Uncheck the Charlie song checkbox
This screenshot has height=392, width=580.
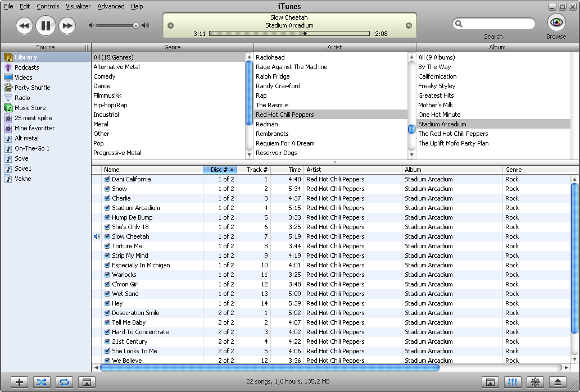[107, 198]
